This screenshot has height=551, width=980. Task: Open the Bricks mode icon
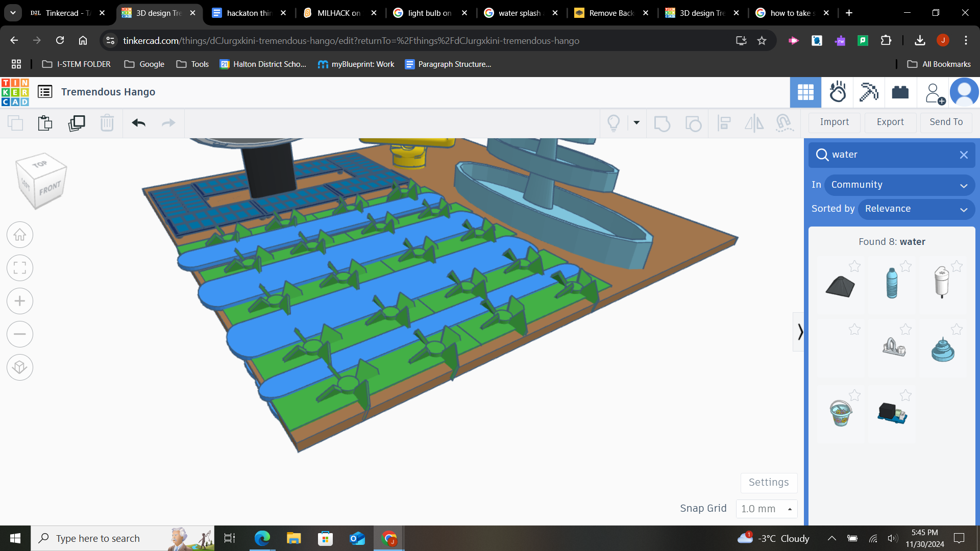tap(900, 92)
